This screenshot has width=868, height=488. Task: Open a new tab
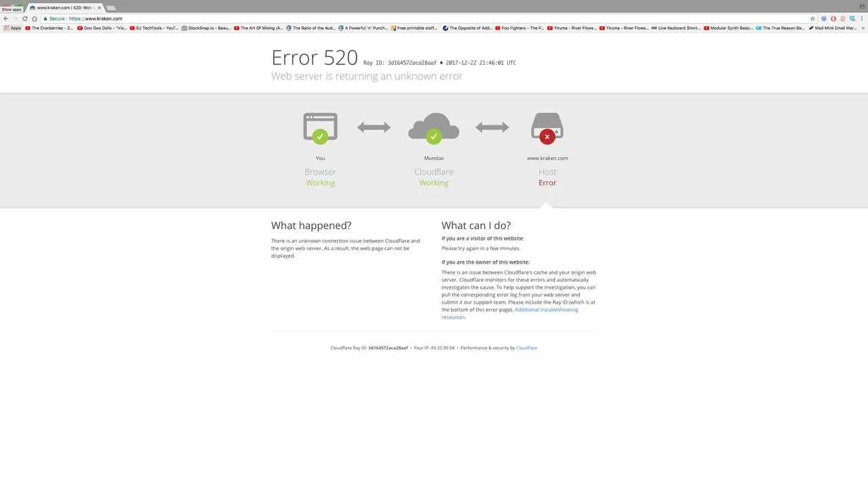[111, 8]
